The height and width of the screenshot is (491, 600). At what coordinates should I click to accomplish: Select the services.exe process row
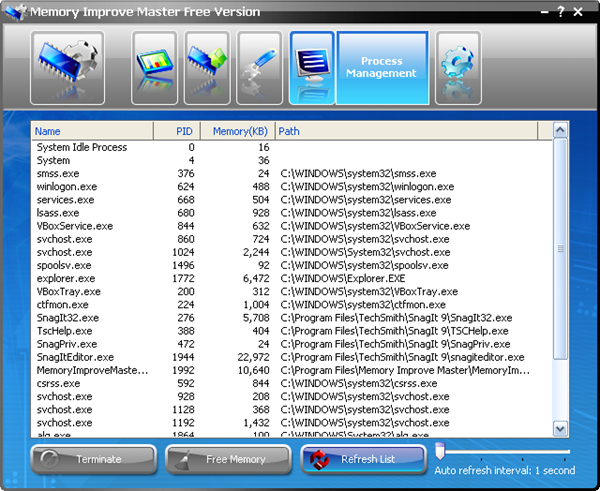point(292,200)
